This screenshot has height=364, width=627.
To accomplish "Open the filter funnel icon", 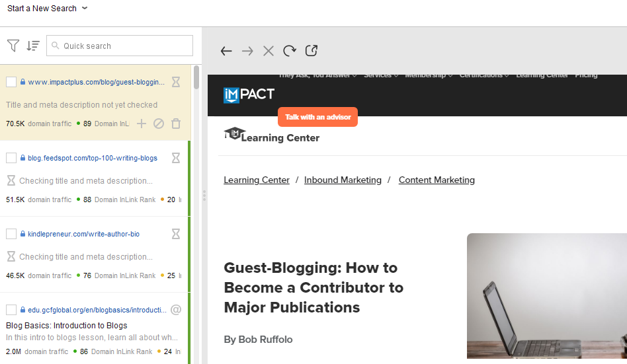I will (13, 46).
